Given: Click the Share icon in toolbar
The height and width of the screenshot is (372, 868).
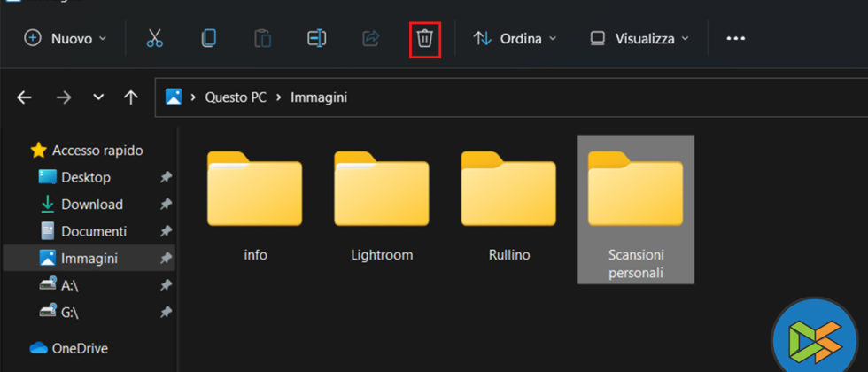Looking at the screenshot, I should [370, 39].
